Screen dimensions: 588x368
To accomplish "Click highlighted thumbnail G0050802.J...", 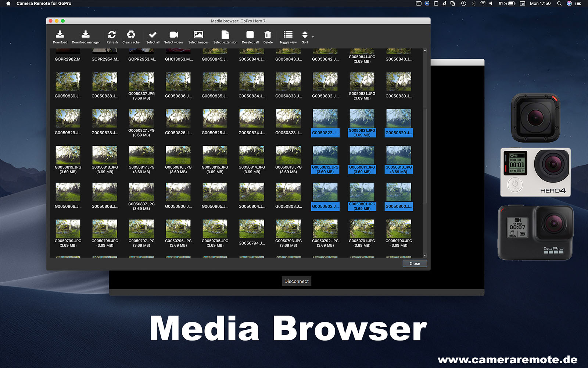I will (325, 192).
